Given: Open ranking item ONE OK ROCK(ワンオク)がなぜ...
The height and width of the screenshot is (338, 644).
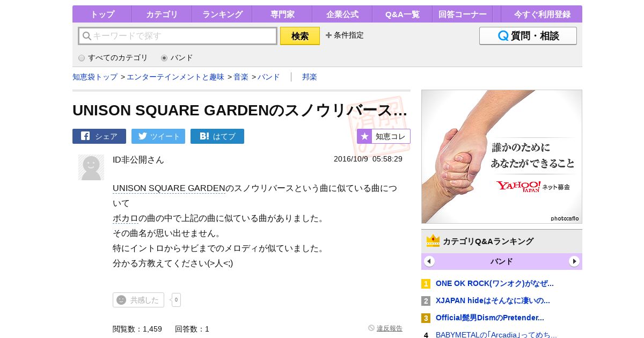Looking at the screenshot, I should click(495, 283).
